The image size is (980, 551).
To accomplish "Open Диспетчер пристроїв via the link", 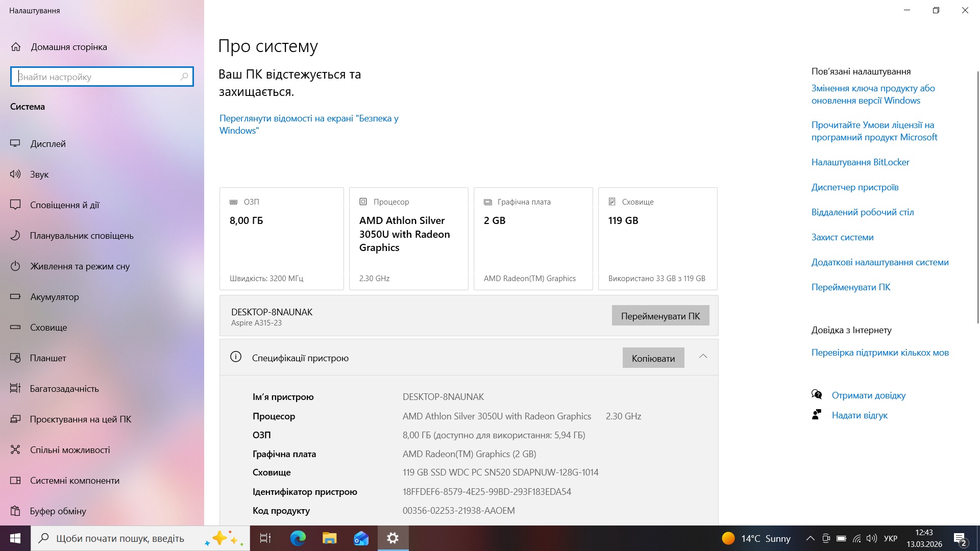I will pos(855,187).
